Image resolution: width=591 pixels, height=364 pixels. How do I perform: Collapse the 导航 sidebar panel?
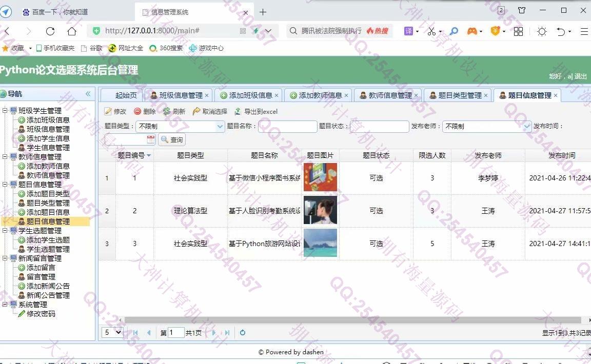coord(88,94)
